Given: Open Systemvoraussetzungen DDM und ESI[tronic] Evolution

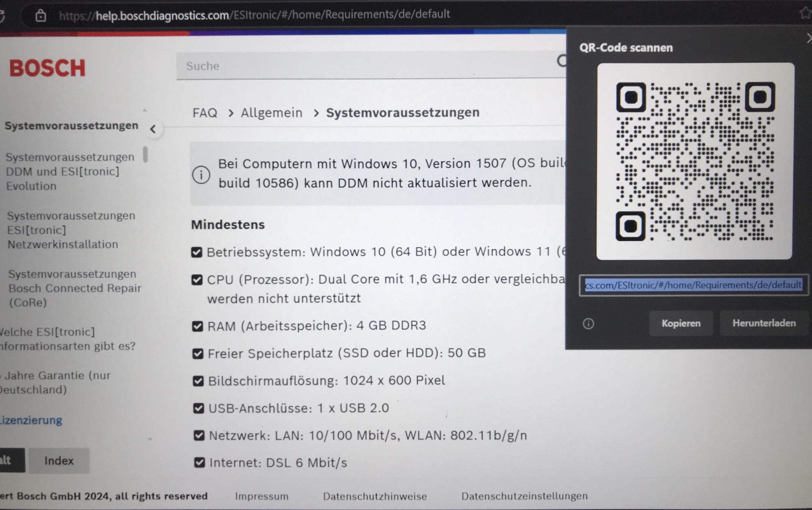Looking at the screenshot, I should coord(70,171).
